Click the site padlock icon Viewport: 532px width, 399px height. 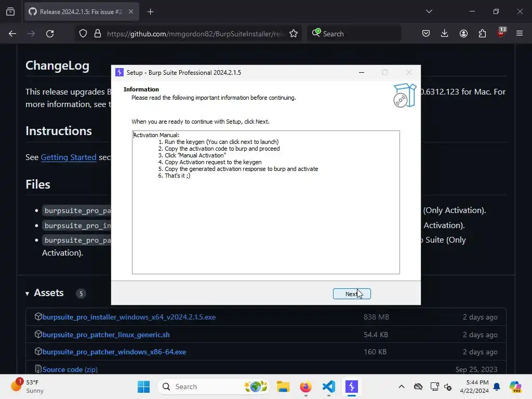pyautogui.click(x=98, y=34)
